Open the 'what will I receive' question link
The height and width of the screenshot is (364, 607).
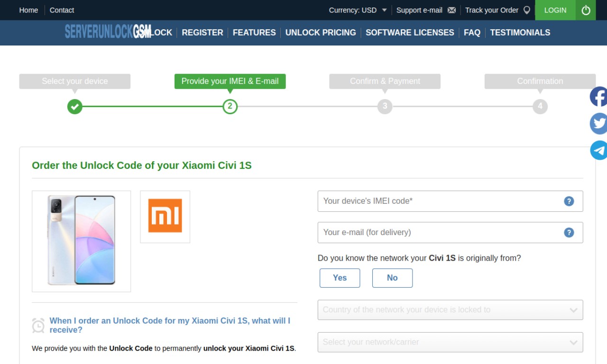(x=170, y=325)
